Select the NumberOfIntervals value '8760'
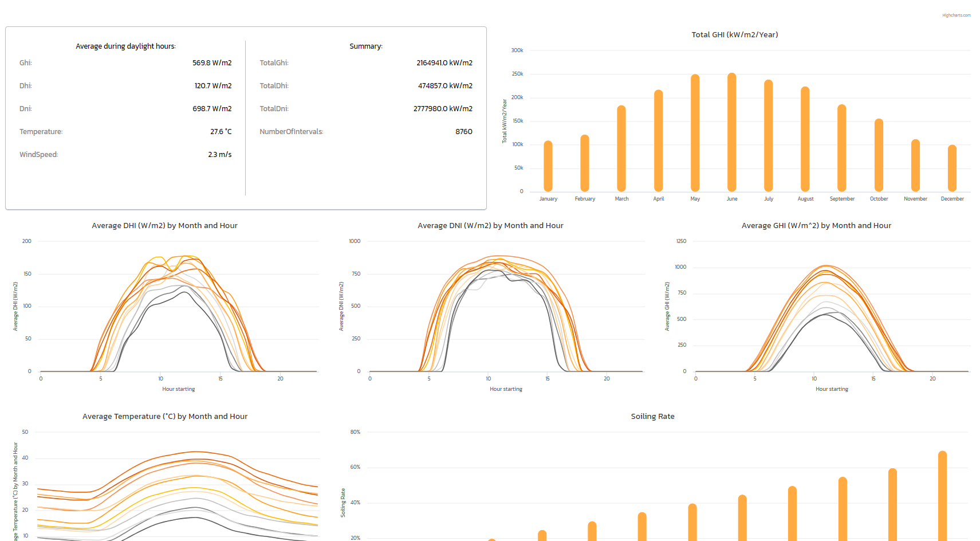This screenshot has width=980, height=541. [x=464, y=132]
